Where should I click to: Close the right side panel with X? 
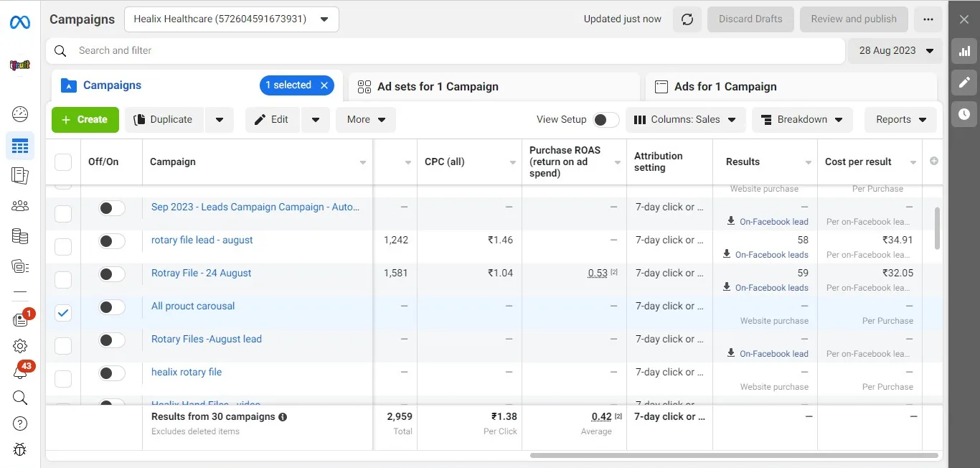click(964, 19)
